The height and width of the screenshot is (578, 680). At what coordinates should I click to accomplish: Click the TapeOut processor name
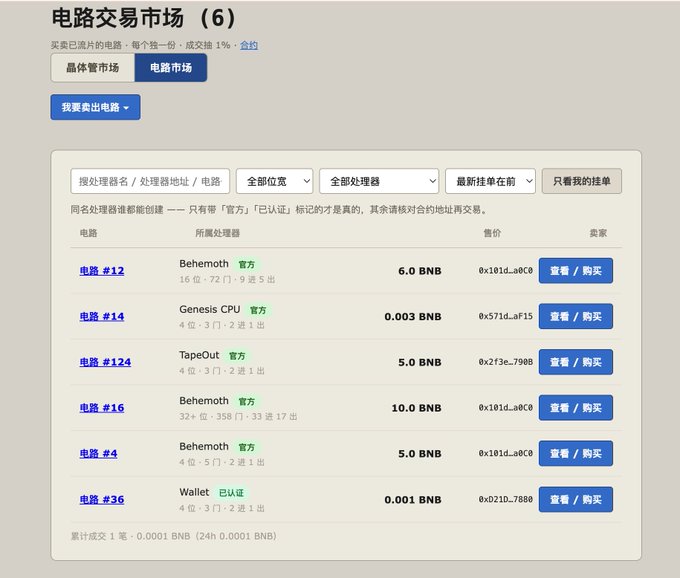[x=199, y=355]
